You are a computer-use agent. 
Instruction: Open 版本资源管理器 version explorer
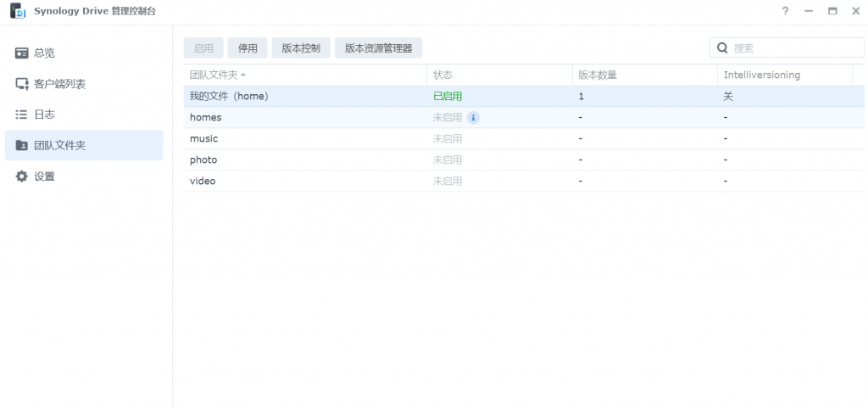378,48
